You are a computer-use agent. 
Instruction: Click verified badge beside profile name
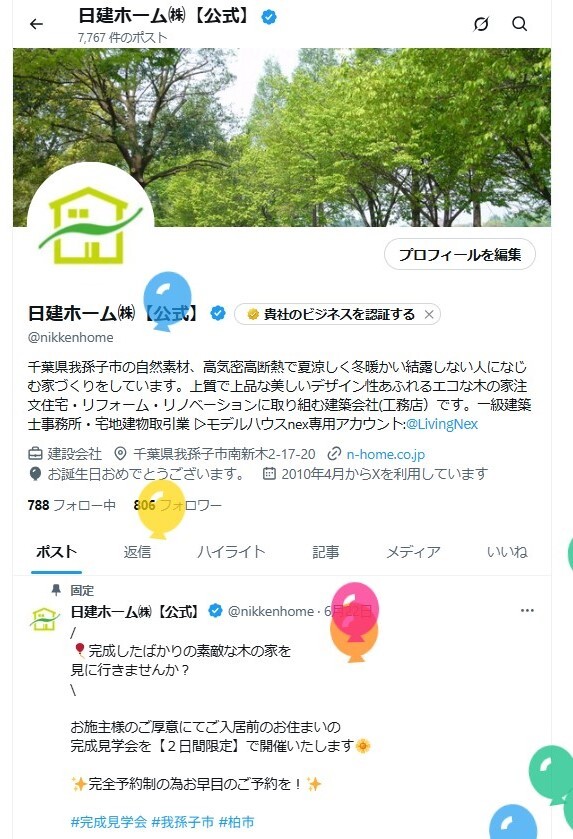(218, 313)
